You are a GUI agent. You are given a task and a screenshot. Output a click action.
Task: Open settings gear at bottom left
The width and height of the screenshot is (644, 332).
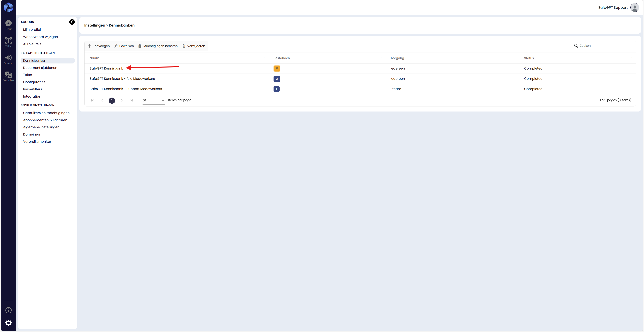point(9,323)
